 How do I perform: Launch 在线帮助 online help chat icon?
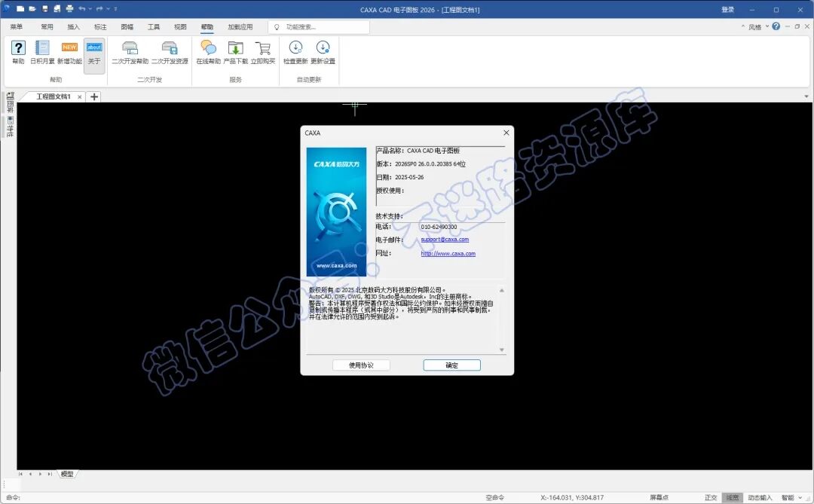point(209,52)
